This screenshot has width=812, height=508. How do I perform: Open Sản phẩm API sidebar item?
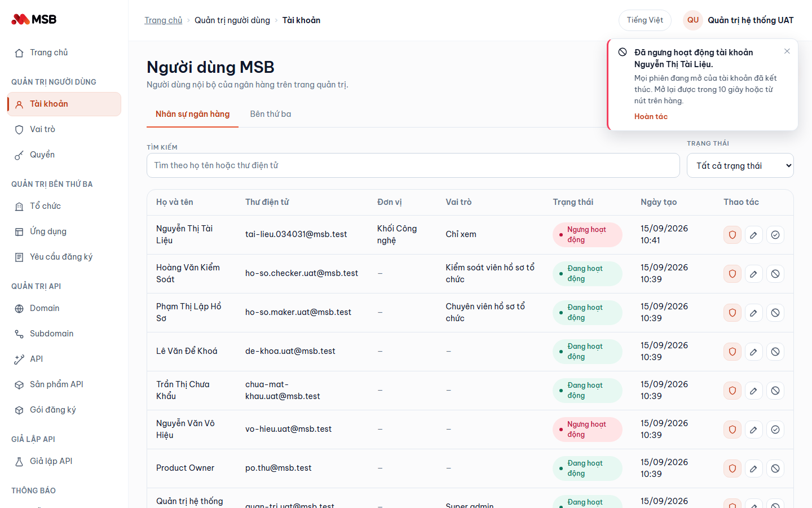[64, 384]
